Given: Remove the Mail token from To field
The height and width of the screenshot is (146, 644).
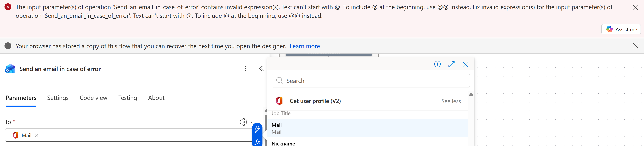Looking at the screenshot, I should (37, 135).
